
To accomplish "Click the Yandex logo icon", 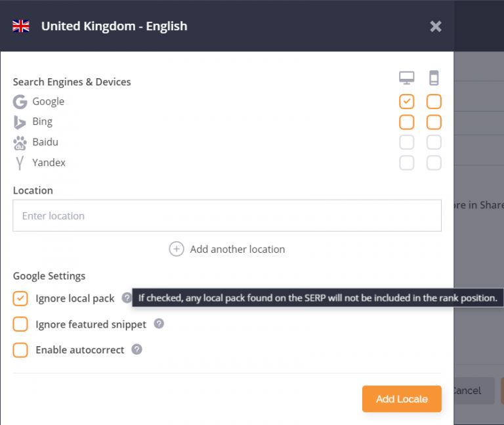I will point(20,162).
